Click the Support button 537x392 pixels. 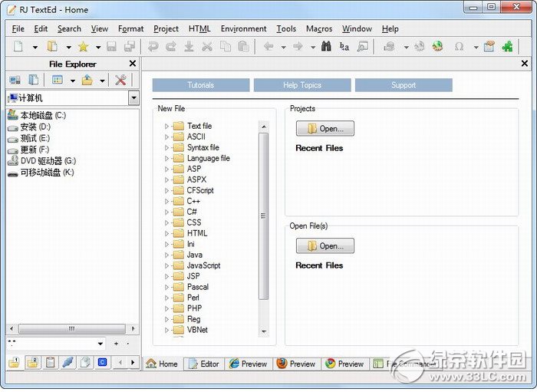point(404,85)
